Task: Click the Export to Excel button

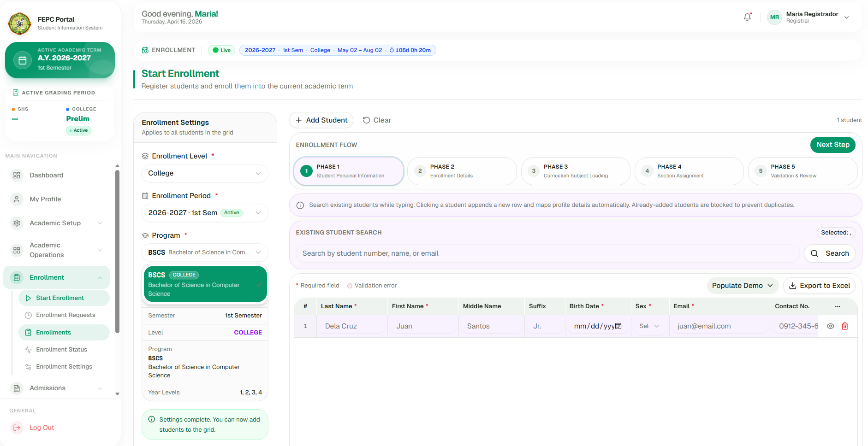Action: [x=819, y=286]
